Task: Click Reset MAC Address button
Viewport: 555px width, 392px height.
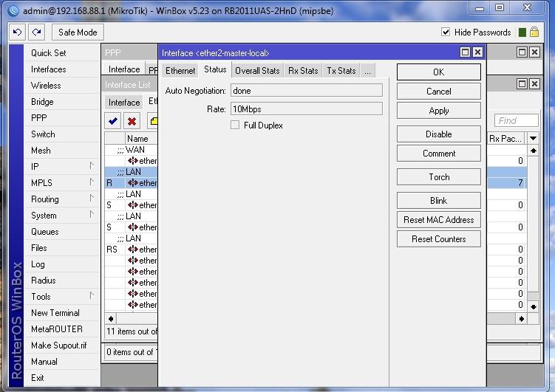Action: [x=438, y=220]
